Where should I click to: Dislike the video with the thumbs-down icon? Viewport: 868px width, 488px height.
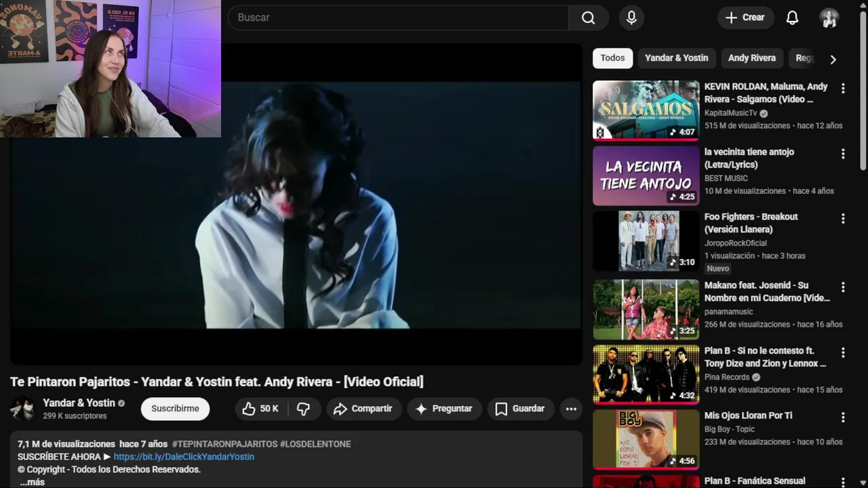[303, 409]
